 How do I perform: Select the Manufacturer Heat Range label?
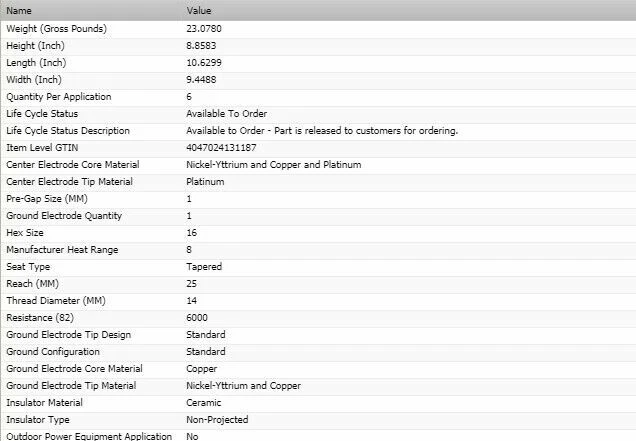coord(62,250)
